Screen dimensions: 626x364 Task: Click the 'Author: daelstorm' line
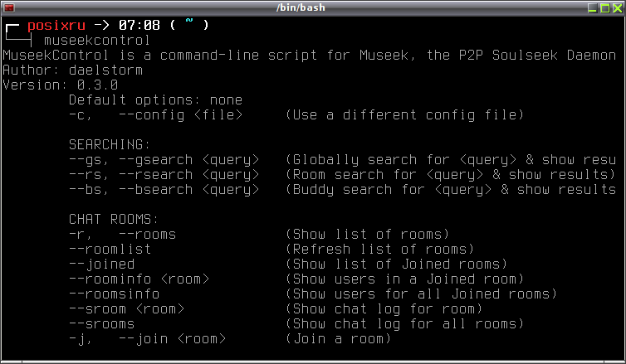tap(73, 70)
